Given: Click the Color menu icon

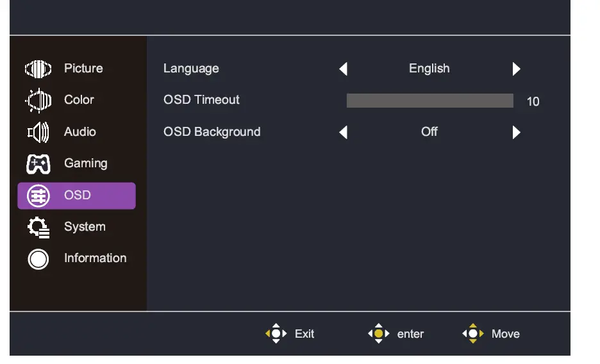Looking at the screenshot, I should [38, 100].
